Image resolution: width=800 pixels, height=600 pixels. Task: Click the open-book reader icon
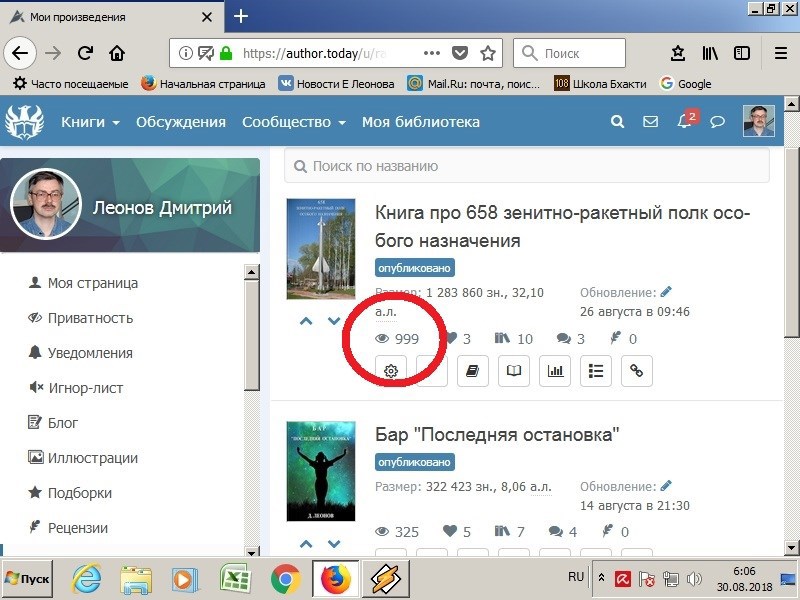pos(514,371)
